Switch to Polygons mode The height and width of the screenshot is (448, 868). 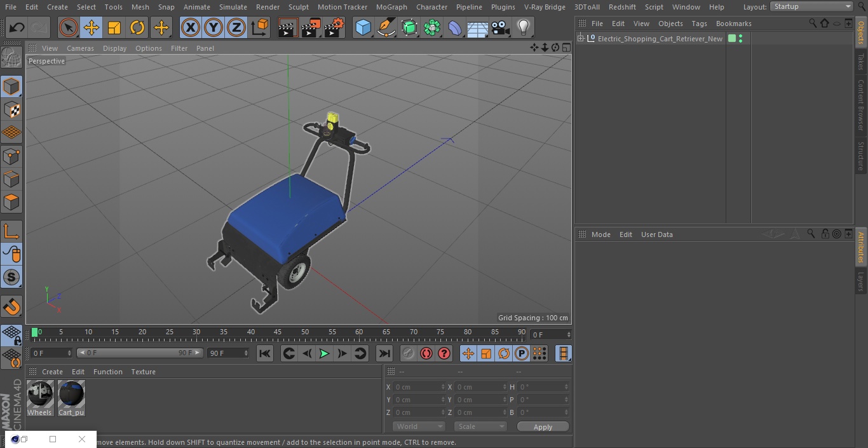(x=11, y=202)
